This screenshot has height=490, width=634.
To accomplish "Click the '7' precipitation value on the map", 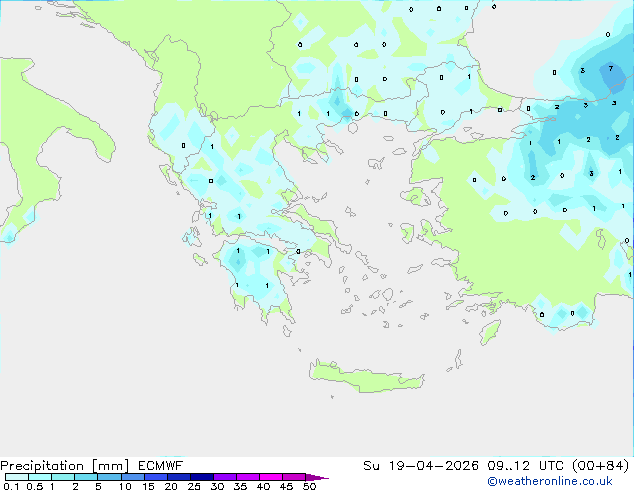I will pos(611,69).
